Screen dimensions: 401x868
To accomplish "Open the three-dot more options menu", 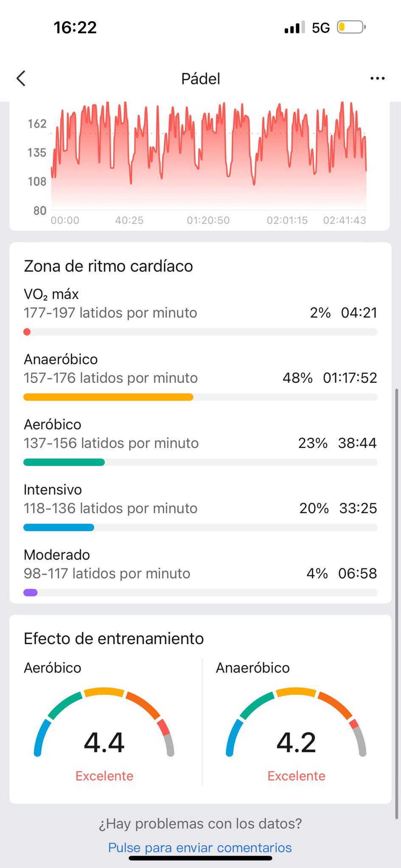I will pyautogui.click(x=377, y=78).
